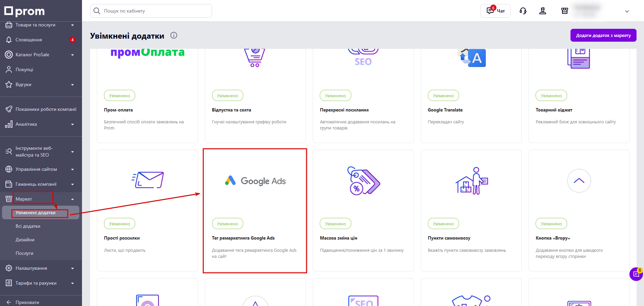Image resolution: width=644 pixels, height=306 pixels.
Task: Open the account dropdown chevron
Action: click(627, 11)
